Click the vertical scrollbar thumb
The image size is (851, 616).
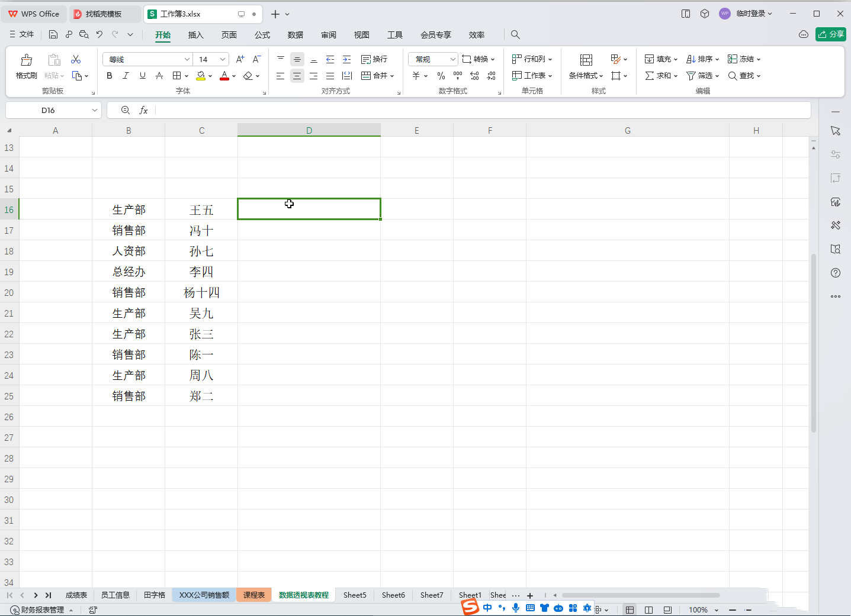click(x=814, y=343)
